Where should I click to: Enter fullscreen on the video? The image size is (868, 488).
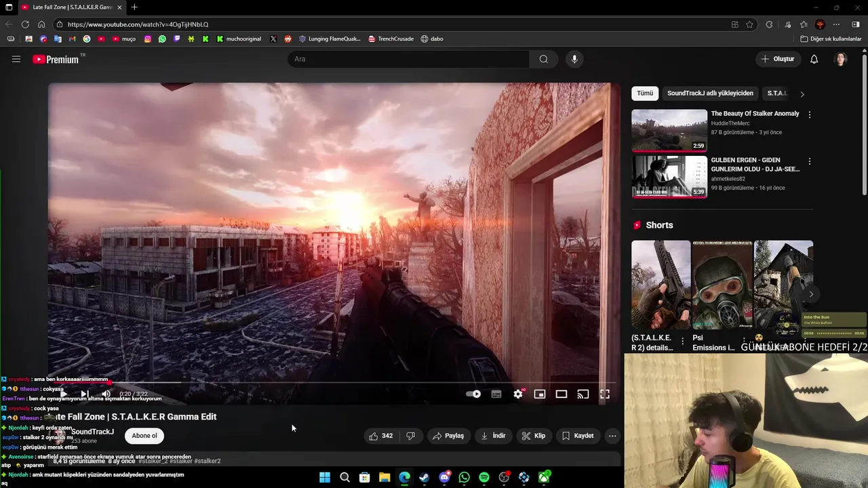[x=605, y=394]
